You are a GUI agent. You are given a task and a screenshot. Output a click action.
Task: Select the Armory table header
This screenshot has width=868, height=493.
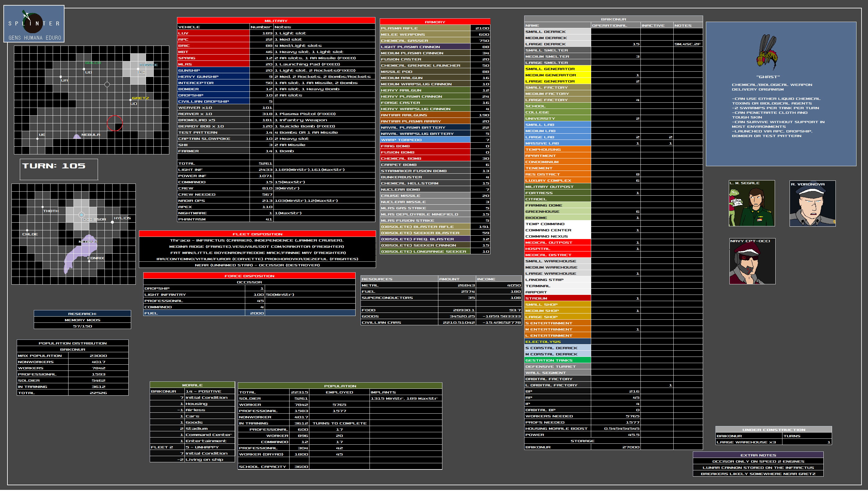click(x=435, y=22)
